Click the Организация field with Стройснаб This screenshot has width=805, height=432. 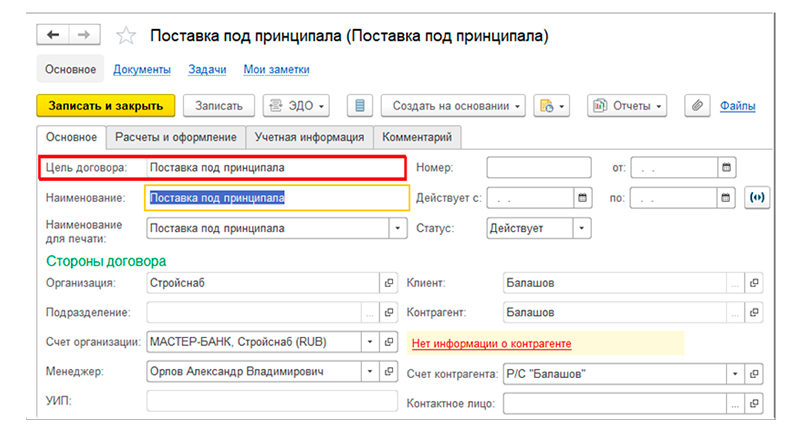click(x=263, y=283)
